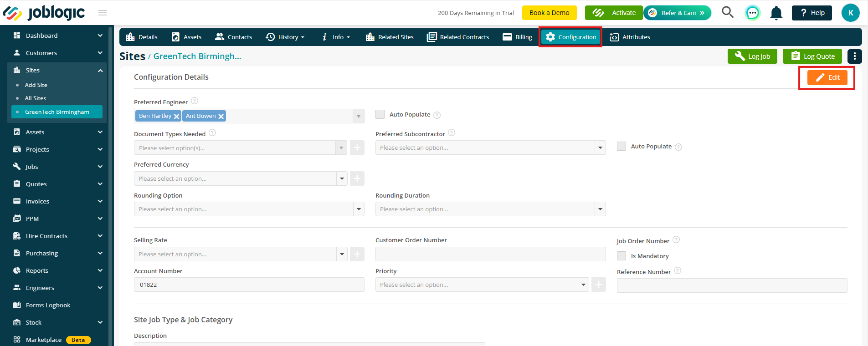The image size is (868, 346).
Task: Expand the History tab menu
Action: click(x=285, y=37)
